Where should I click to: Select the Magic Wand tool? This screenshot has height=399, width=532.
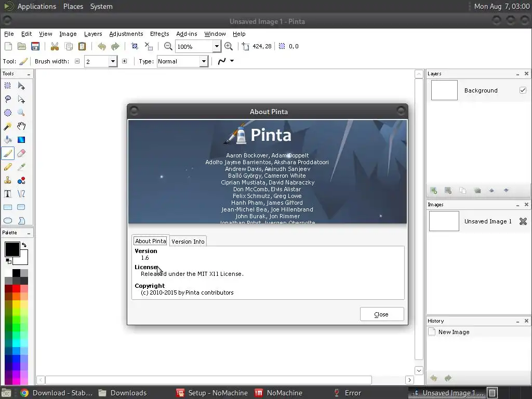click(x=7, y=126)
